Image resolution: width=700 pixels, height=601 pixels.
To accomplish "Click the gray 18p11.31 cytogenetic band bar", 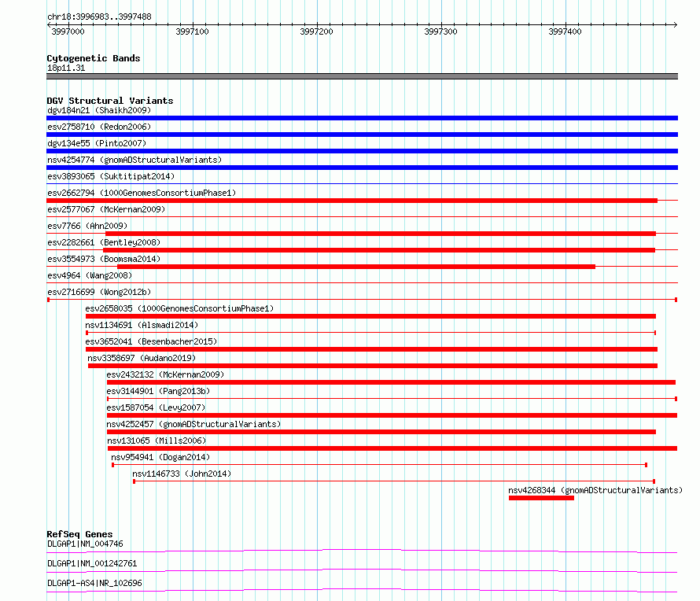I will click(362, 76).
